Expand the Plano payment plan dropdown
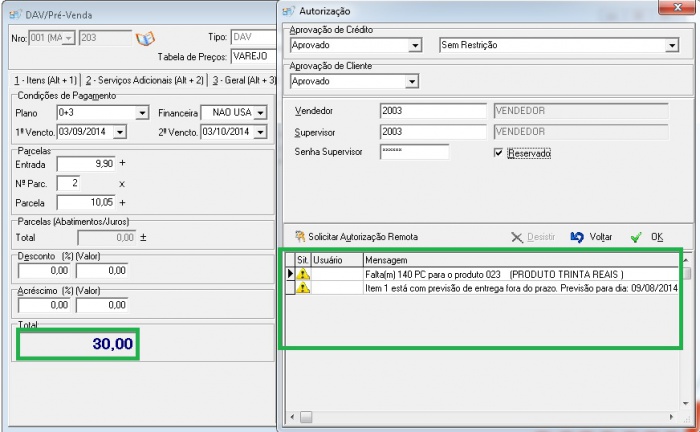Viewport: 700px width, 432px height. (142, 113)
